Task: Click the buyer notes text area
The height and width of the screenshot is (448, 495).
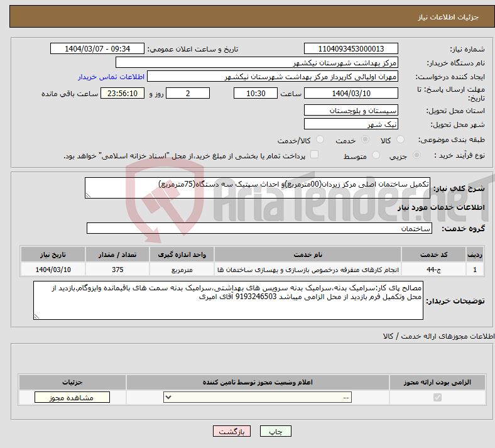Action: 228,300
